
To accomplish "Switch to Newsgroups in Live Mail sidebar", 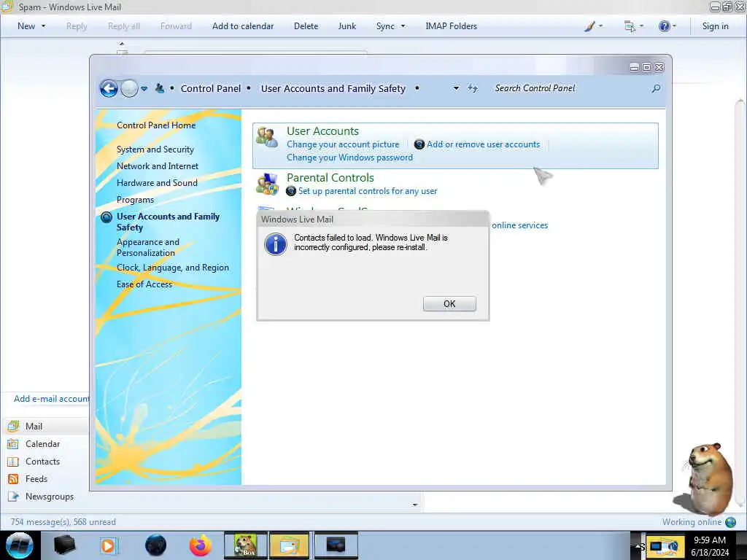I will point(50,497).
